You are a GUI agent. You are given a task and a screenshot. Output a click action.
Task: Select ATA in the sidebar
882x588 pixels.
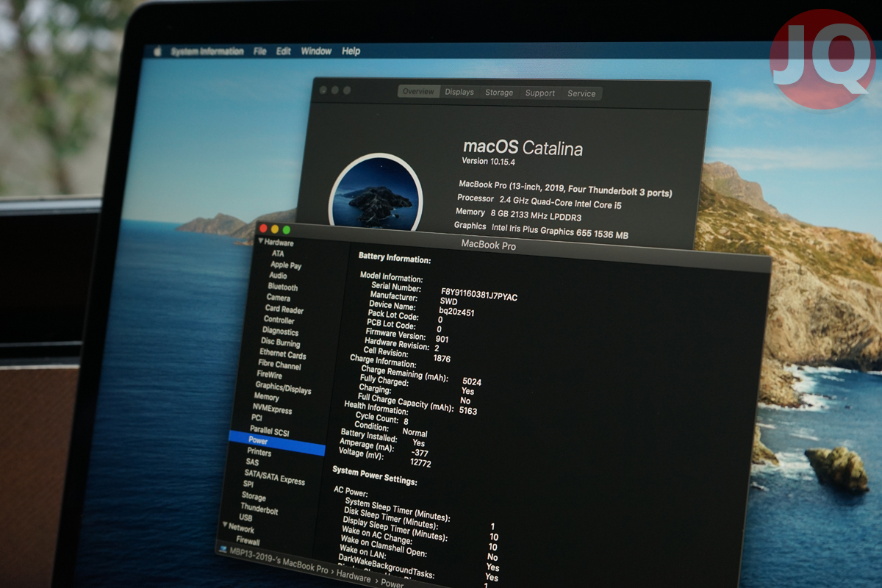[278, 254]
